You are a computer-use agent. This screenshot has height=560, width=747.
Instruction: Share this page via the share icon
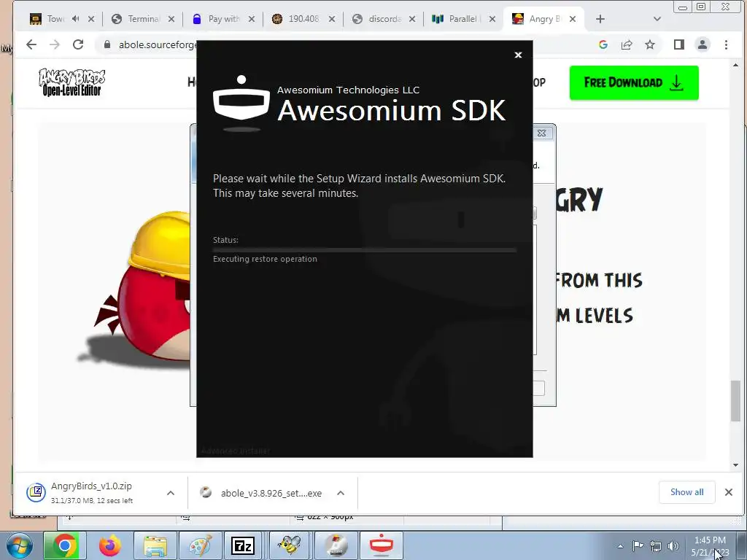coord(627,44)
